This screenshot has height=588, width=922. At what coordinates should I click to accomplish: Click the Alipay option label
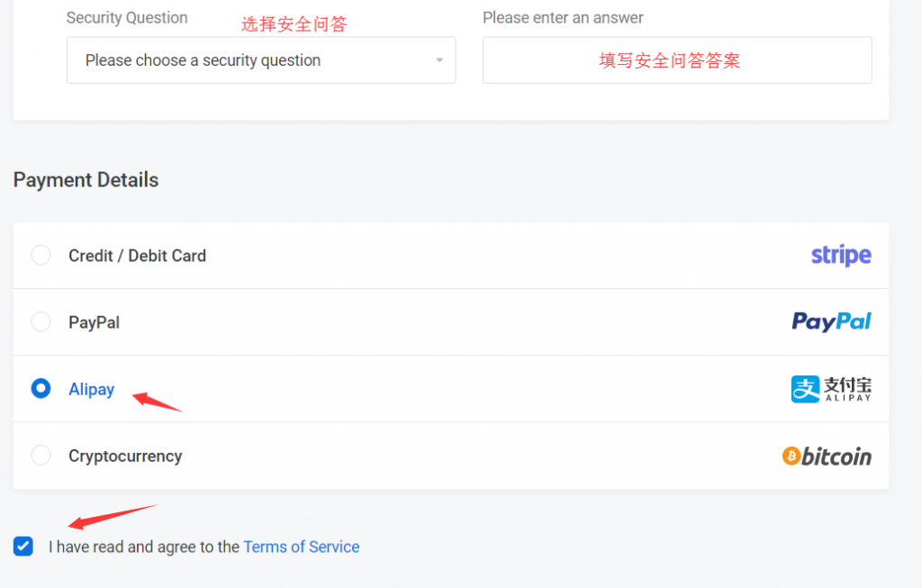tap(91, 389)
